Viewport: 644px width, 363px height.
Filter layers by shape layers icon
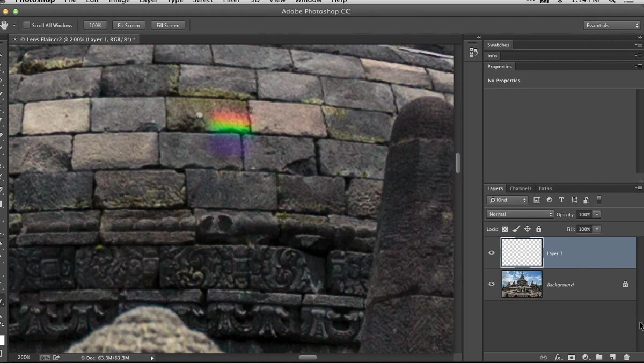(574, 200)
